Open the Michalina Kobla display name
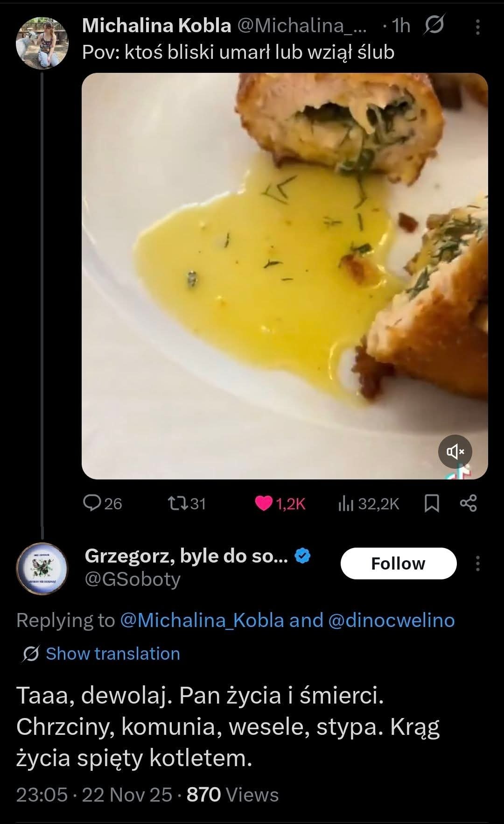Viewport: 504px width, 824px height. click(x=156, y=26)
